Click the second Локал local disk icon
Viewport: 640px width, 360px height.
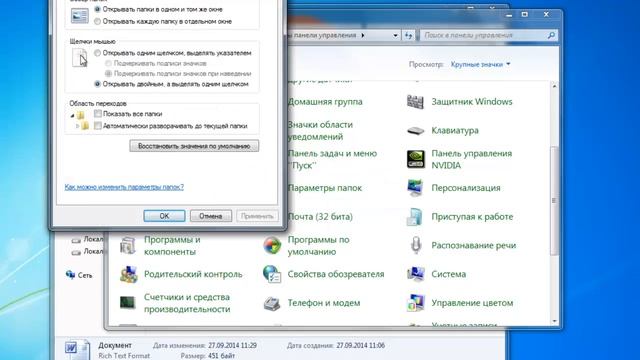tap(76, 252)
